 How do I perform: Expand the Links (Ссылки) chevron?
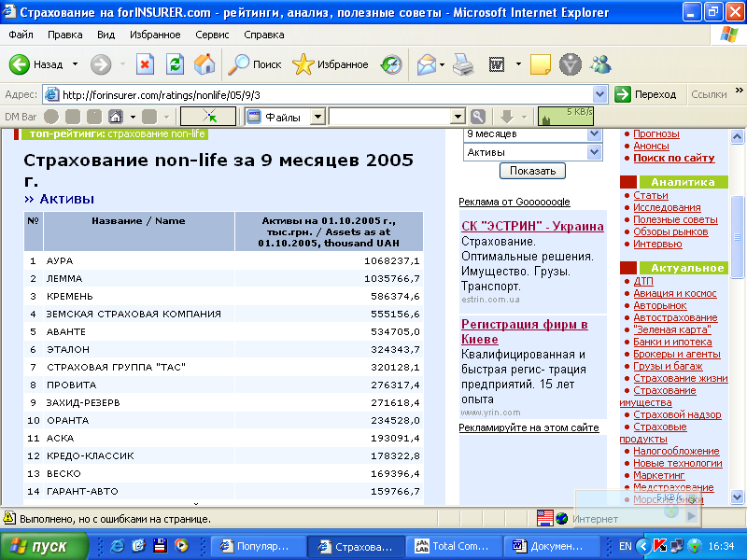click(x=739, y=90)
